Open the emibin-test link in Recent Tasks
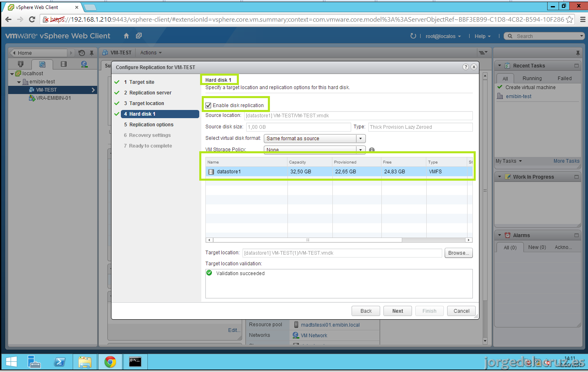588x372 pixels. pos(519,96)
